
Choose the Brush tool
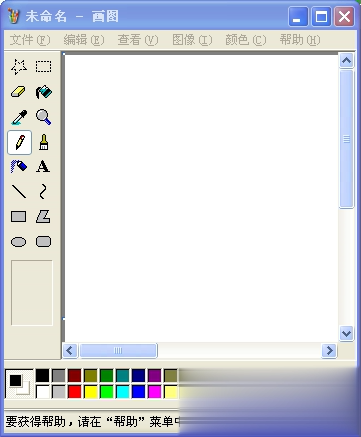coord(44,142)
